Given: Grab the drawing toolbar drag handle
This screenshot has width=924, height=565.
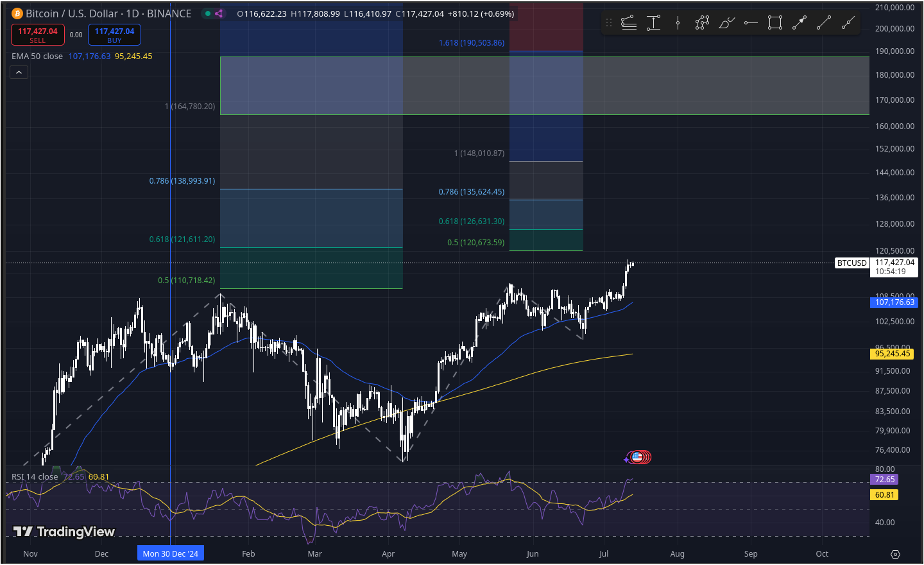Looking at the screenshot, I should [x=609, y=23].
